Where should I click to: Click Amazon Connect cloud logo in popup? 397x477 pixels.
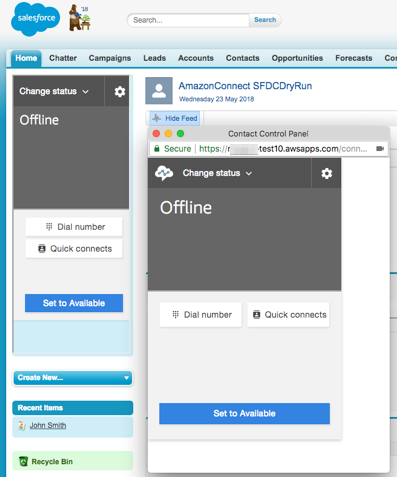tap(164, 173)
